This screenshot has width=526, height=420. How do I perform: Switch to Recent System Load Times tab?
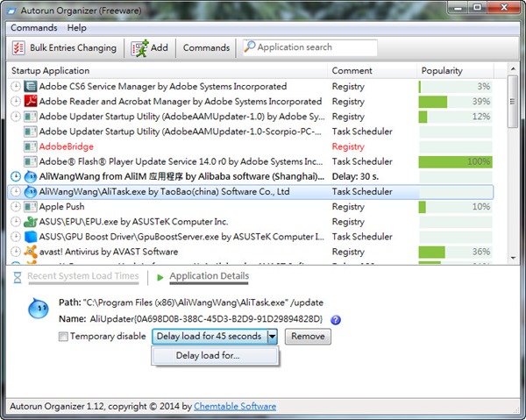tap(83, 276)
